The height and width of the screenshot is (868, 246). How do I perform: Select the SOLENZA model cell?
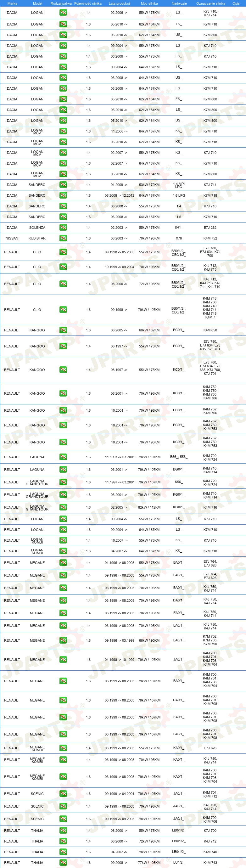[x=37, y=228]
